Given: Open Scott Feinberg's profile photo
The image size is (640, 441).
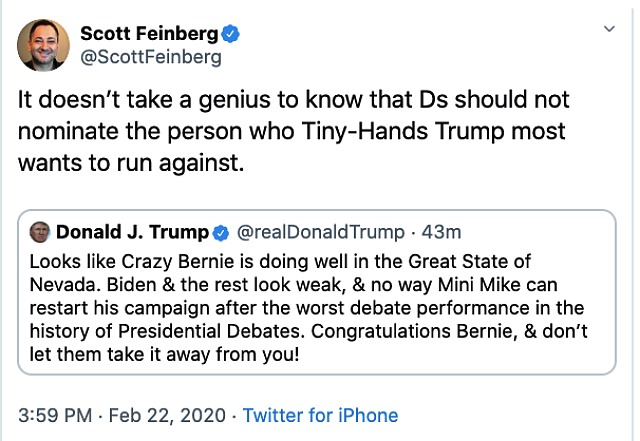Looking at the screenshot, I should point(43,45).
